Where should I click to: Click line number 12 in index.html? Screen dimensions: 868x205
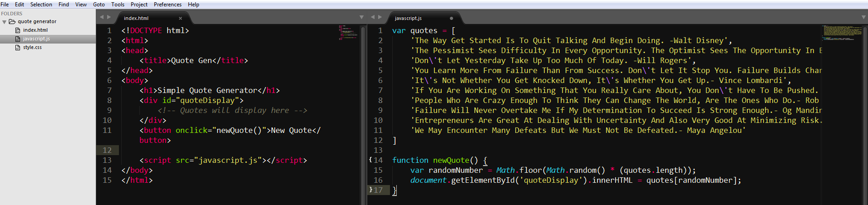pos(107,150)
